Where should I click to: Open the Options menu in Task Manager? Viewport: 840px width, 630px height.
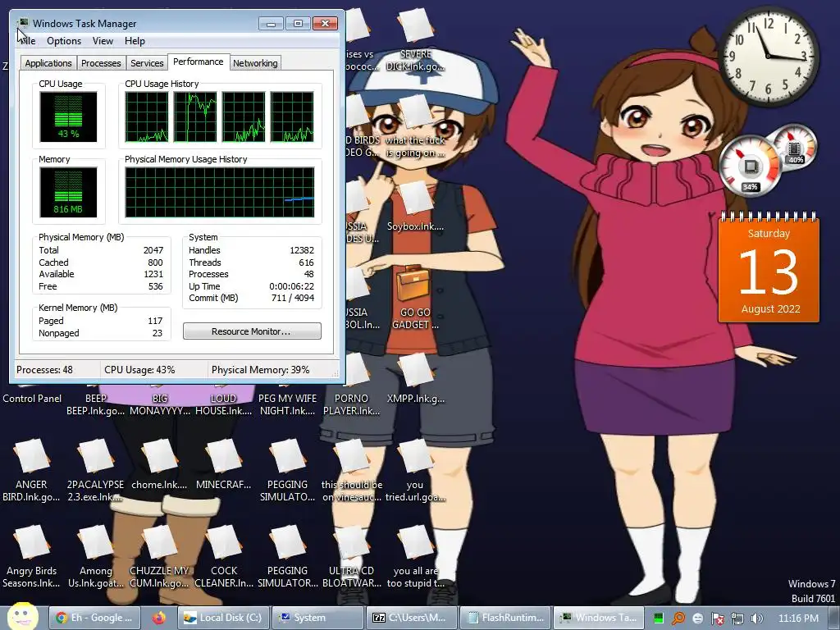(x=64, y=41)
